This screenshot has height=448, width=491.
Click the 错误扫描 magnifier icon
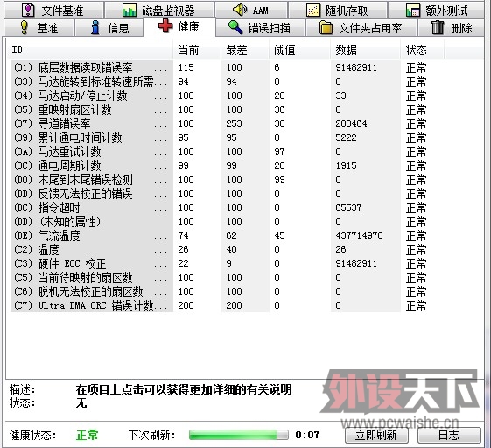point(235,27)
